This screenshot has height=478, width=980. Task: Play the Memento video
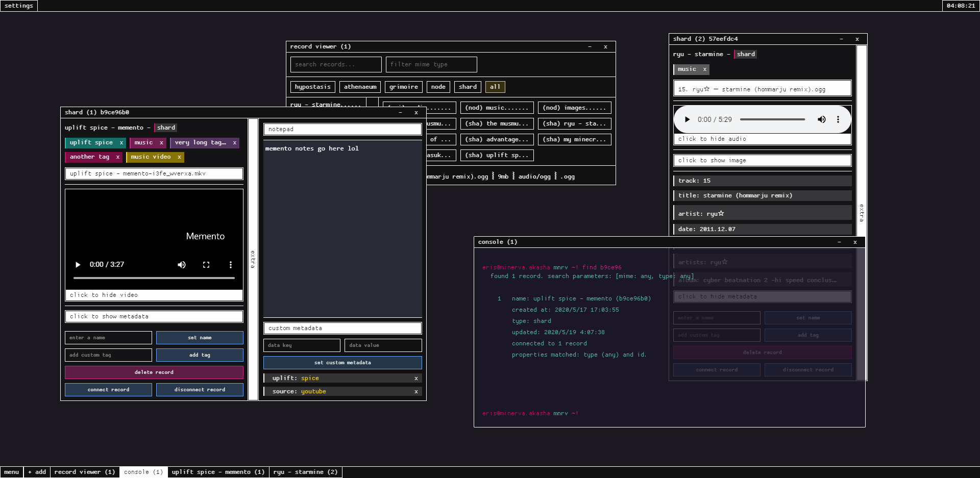(78, 265)
